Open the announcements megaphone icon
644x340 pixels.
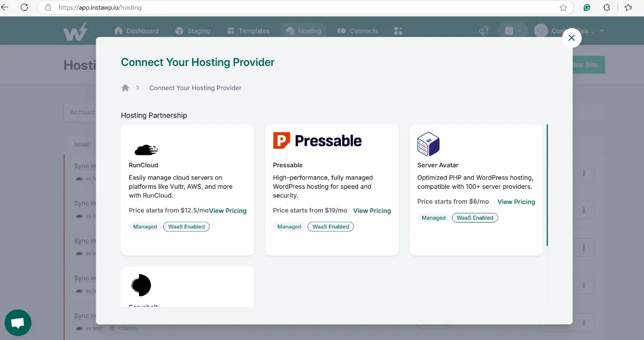485,31
